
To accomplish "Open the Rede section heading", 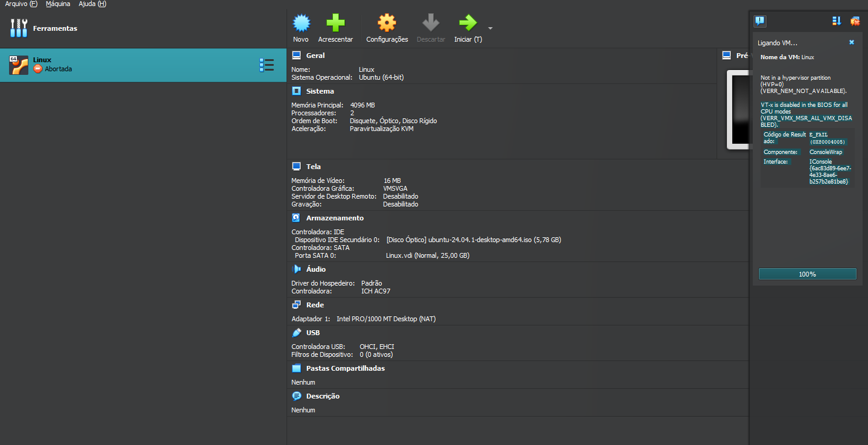I will [315, 305].
